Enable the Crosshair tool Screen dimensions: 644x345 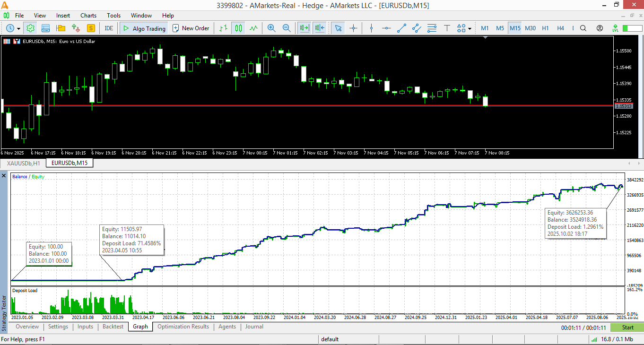coord(353,28)
